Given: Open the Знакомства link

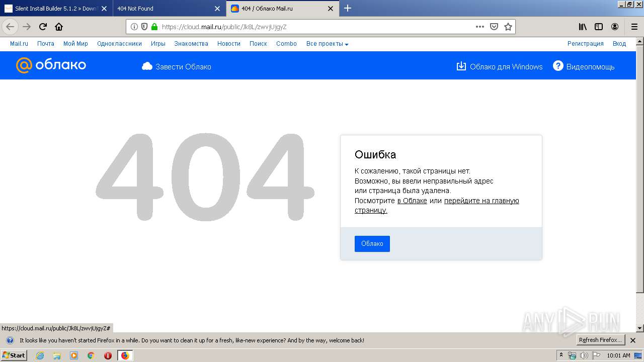Looking at the screenshot, I should tap(191, 44).
